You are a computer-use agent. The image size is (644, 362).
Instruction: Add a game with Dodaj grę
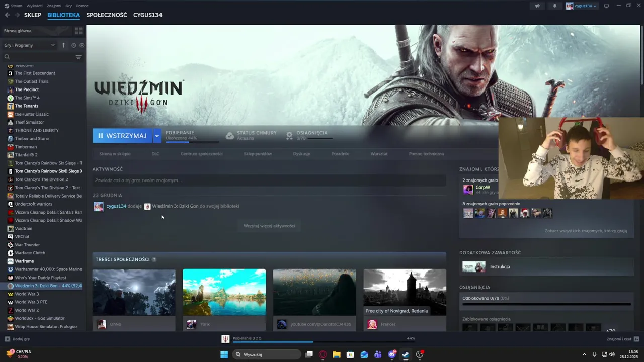click(x=17, y=339)
